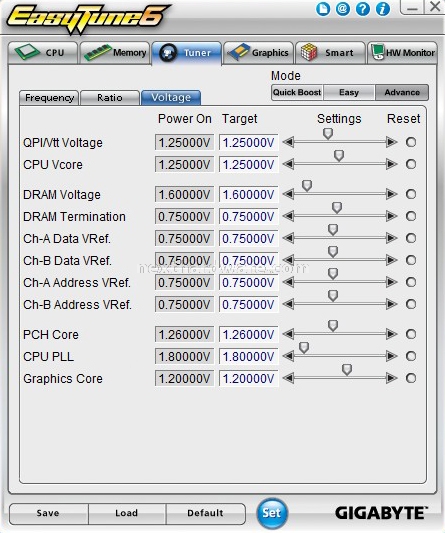
Task: Choose Advance mode
Action: click(x=402, y=92)
